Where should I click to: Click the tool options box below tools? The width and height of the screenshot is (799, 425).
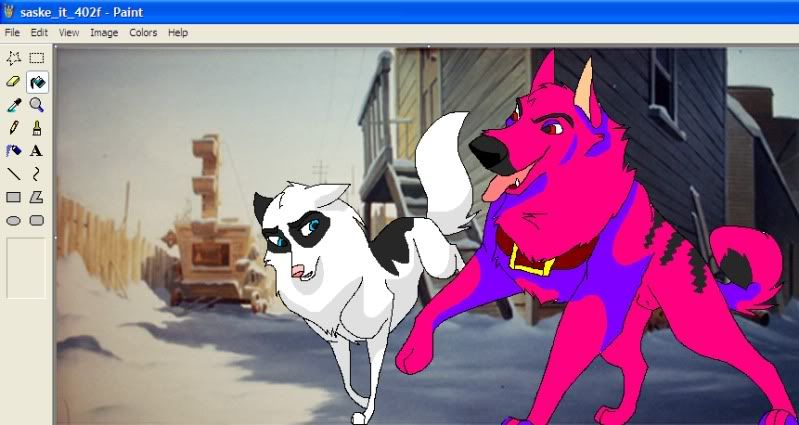click(x=26, y=268)
